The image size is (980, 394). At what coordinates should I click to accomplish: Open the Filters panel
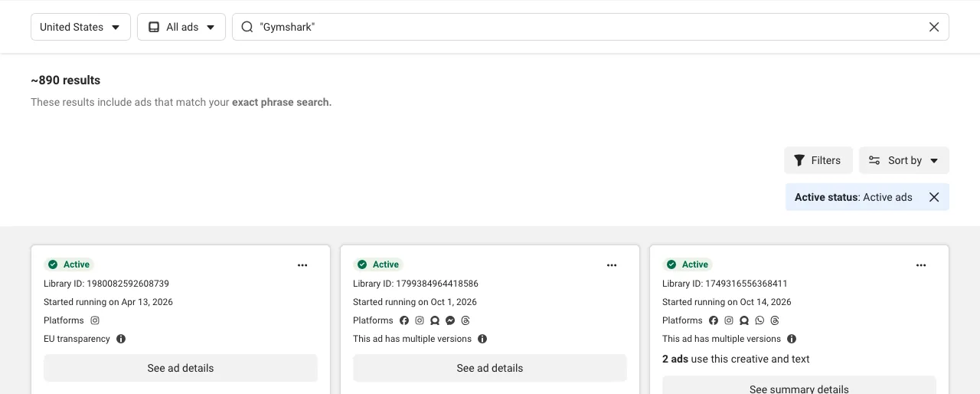[818, 160]
